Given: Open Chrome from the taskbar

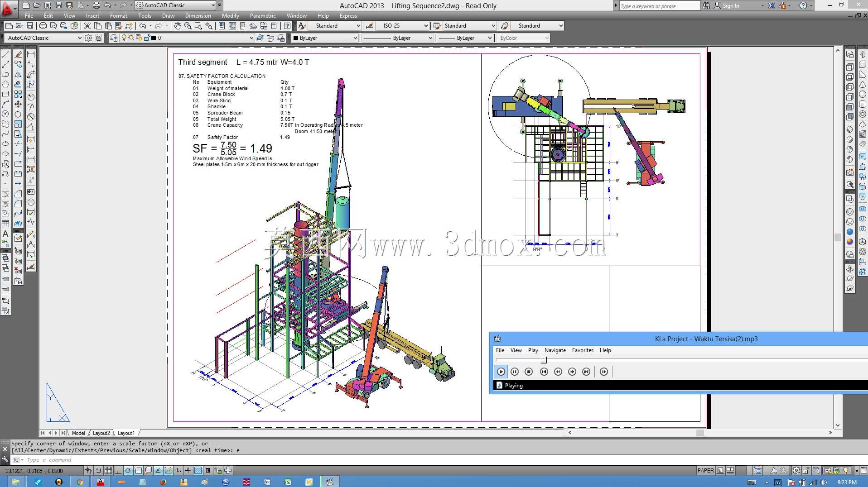Looking at the screenshot, I should [x=80, y=482].
